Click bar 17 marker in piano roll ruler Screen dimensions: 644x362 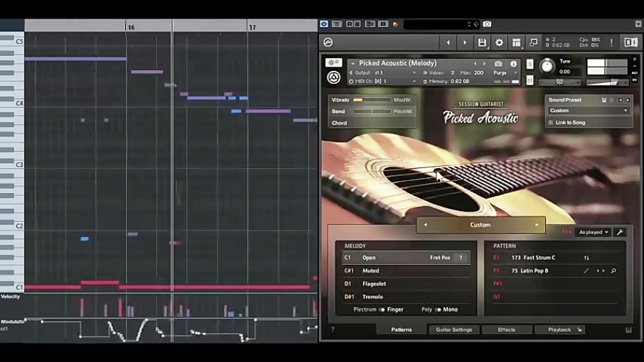(x=252, y=27)
